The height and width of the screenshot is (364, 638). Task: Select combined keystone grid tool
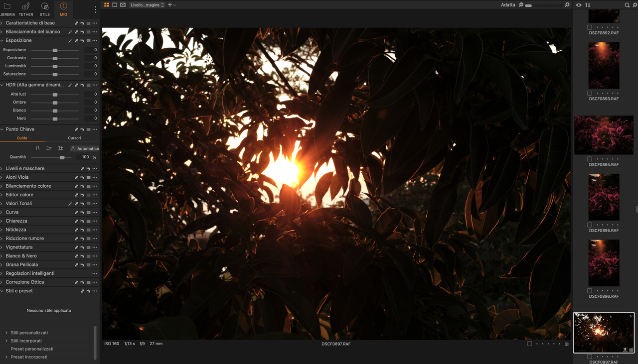pyautogui.click(x=60, y=148)
